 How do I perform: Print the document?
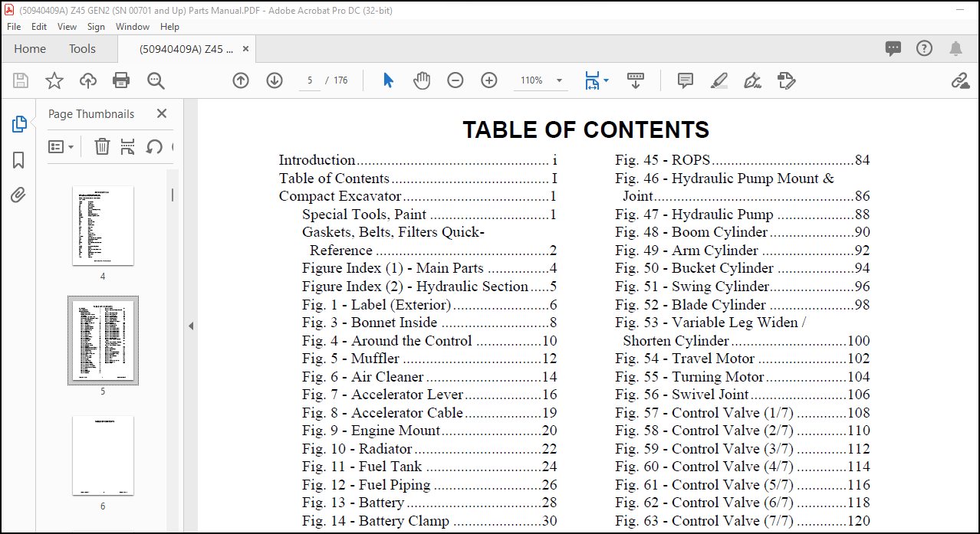(x=121, y=80)
